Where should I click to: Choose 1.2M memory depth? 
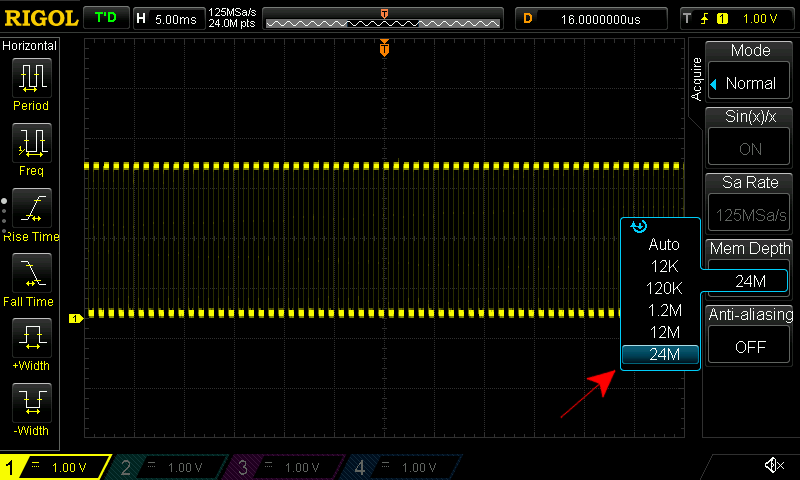coord(664,310)
